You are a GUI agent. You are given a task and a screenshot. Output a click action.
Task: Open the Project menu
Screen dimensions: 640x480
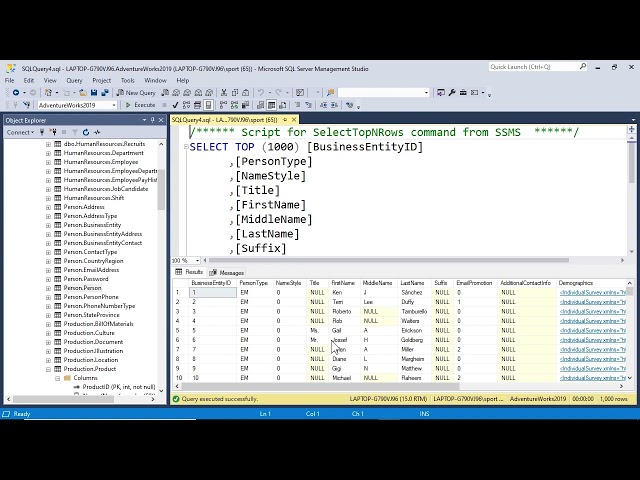click(x=102, y=80)
